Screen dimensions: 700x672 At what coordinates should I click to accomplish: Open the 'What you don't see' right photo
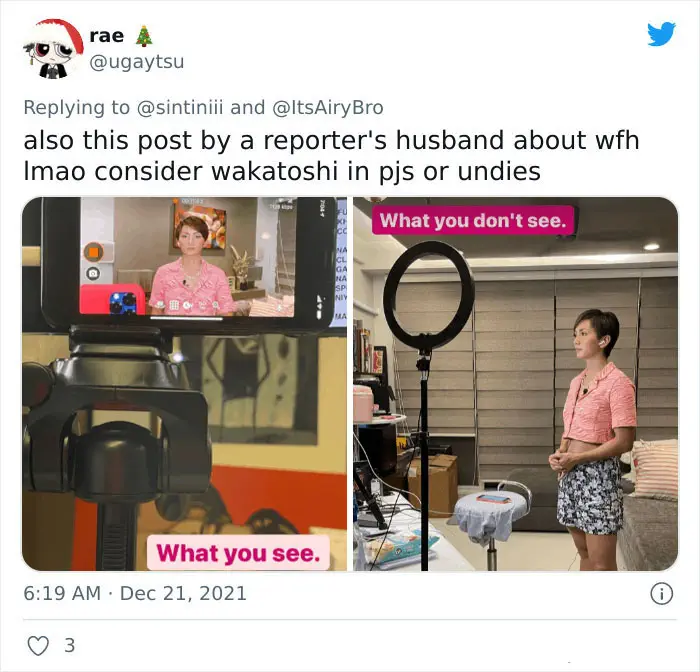click(x=516, y=384)
